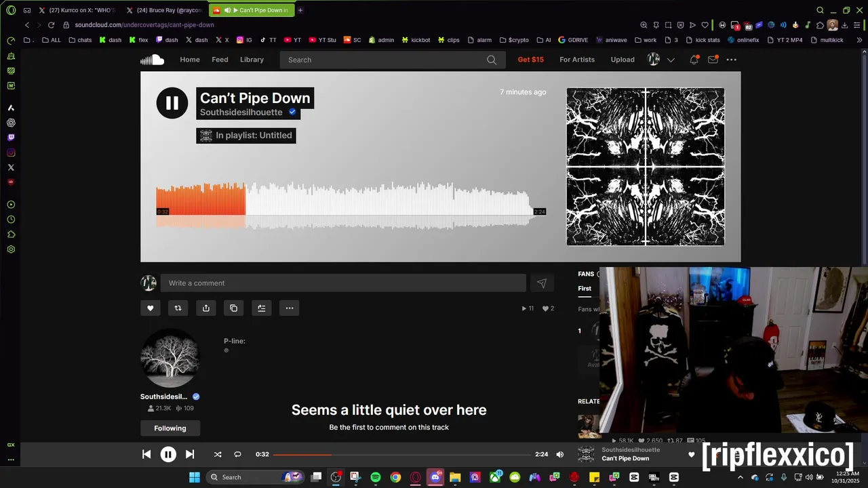Image resolution: width=868 pixels, height=488 pixels.
Task: Open Opera sidebar settings gear
Action: click(11, 249)
